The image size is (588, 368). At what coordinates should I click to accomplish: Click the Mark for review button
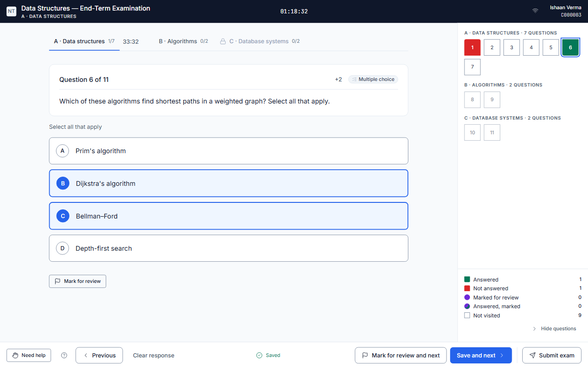78,281
